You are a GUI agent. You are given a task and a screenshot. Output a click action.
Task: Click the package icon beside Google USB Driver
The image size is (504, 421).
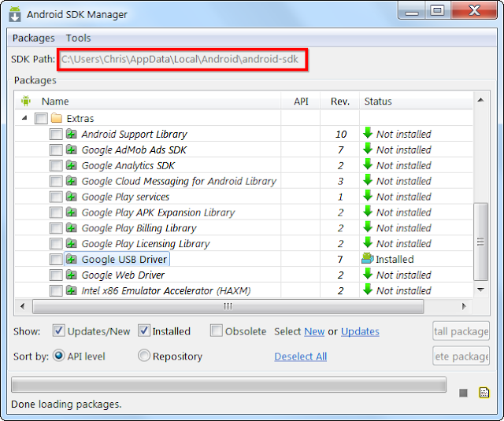[x=72, y=259]
